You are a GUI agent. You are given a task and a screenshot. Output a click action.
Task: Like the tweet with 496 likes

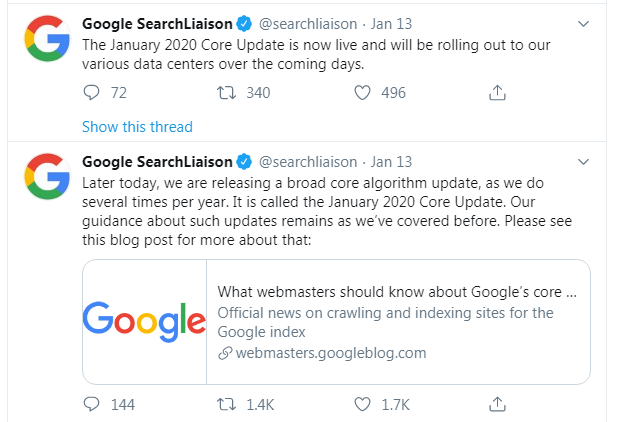365,93
